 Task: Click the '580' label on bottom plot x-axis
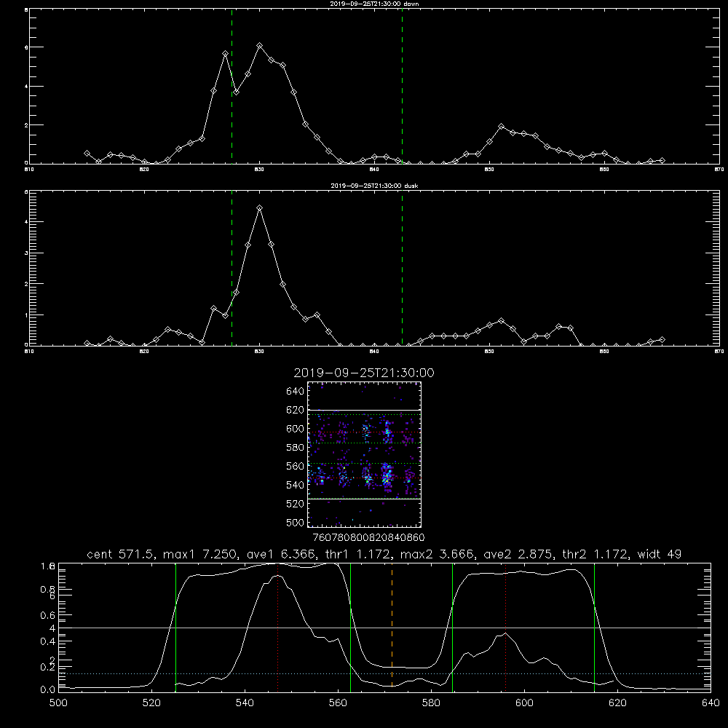[x=431, y=703]
